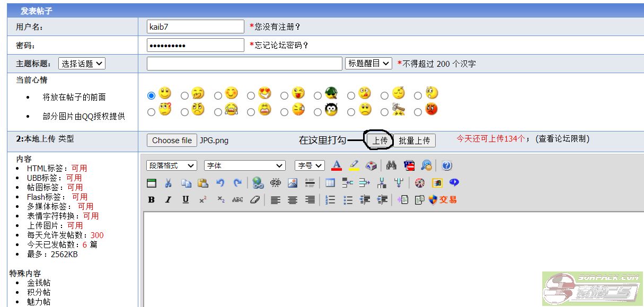This screenshot has height=307, width=644.
Task: Click the Insert Image icon in the editor
Action: 293,183
